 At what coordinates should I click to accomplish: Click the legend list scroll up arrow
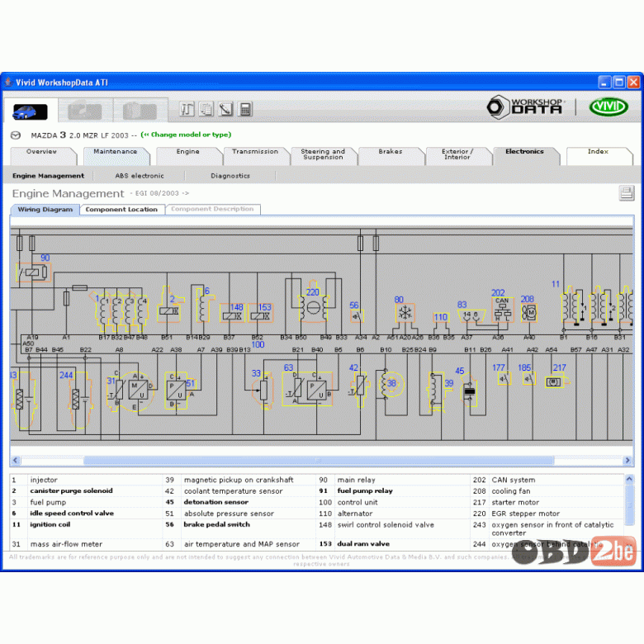click(629, 479)
